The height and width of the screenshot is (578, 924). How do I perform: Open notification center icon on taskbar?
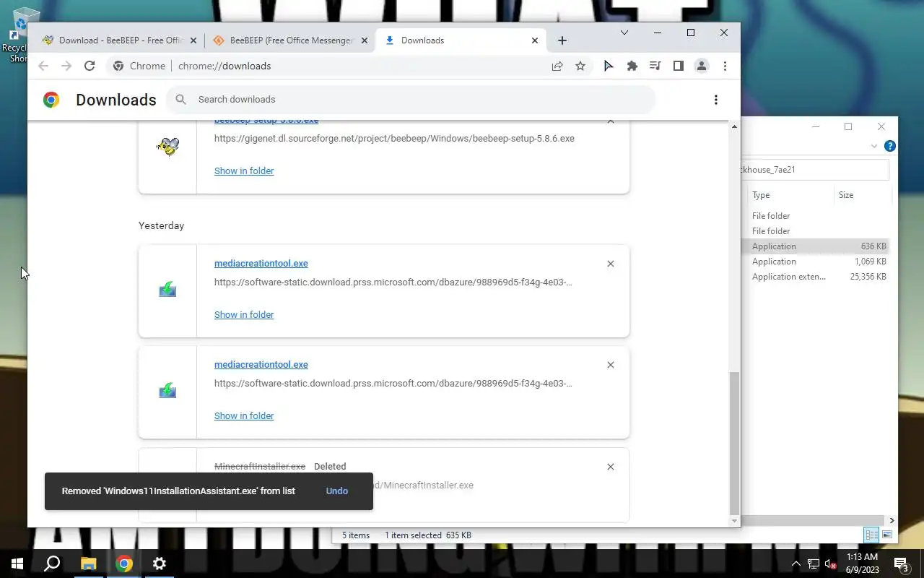click(901, 564)
